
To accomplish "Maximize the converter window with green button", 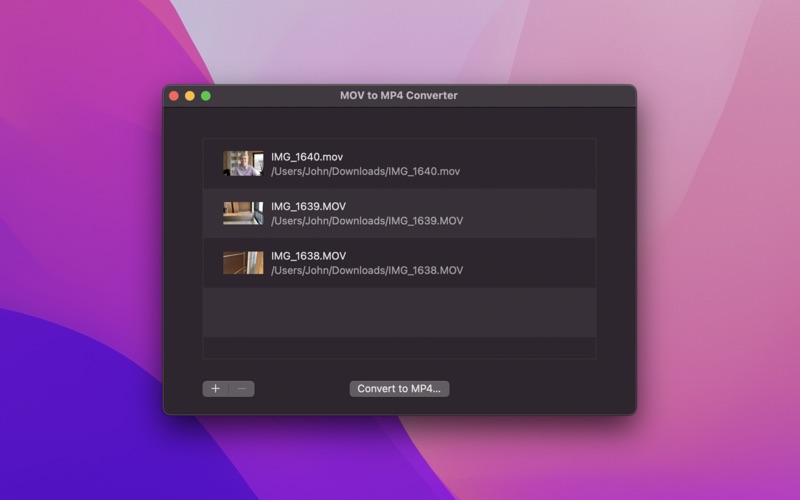I will (206, 96).
